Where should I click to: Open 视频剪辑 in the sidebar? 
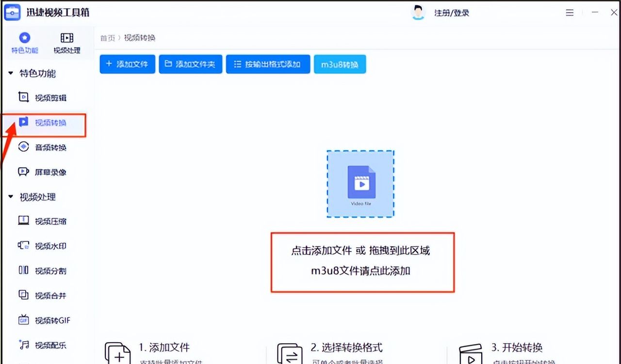[43, 97]
